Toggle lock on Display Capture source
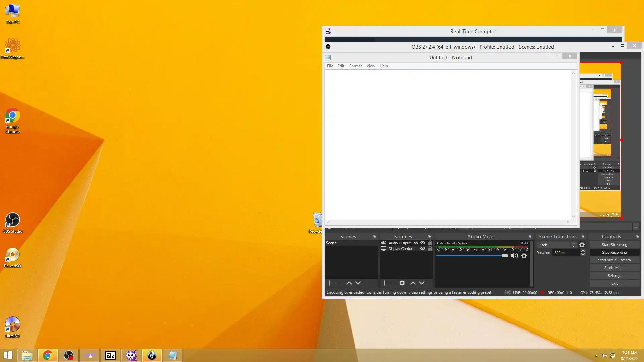The image size is (644, 362). click(430, 248)
